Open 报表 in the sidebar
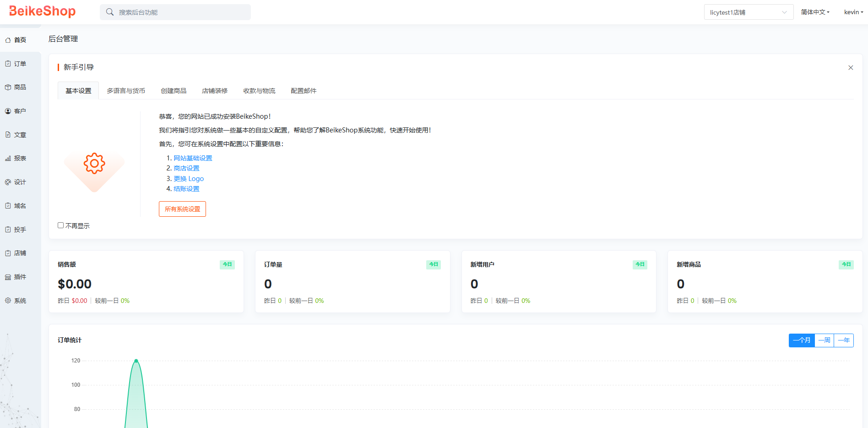 coord(20,158)
